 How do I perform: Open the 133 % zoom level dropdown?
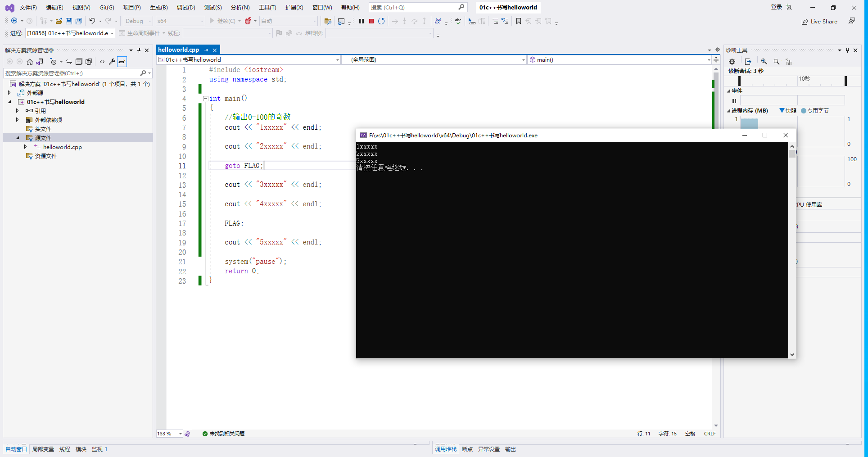169,434
